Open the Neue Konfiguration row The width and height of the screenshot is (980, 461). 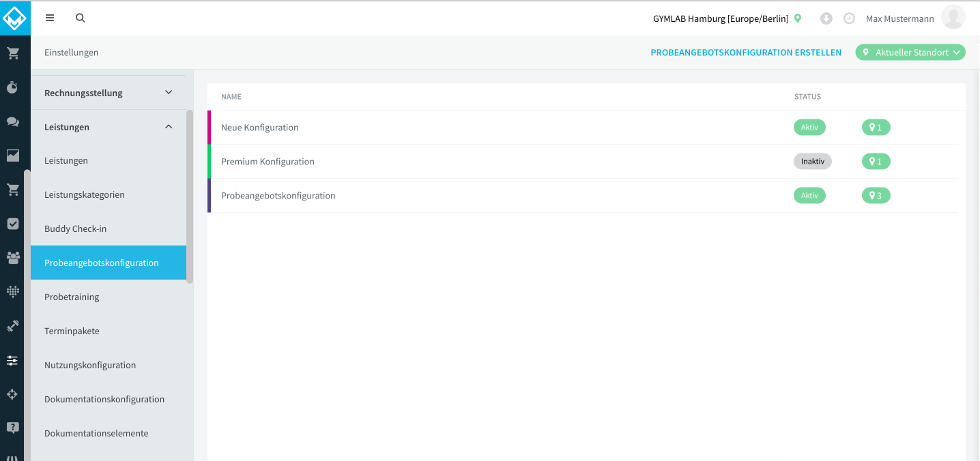[x=583, y=128]
